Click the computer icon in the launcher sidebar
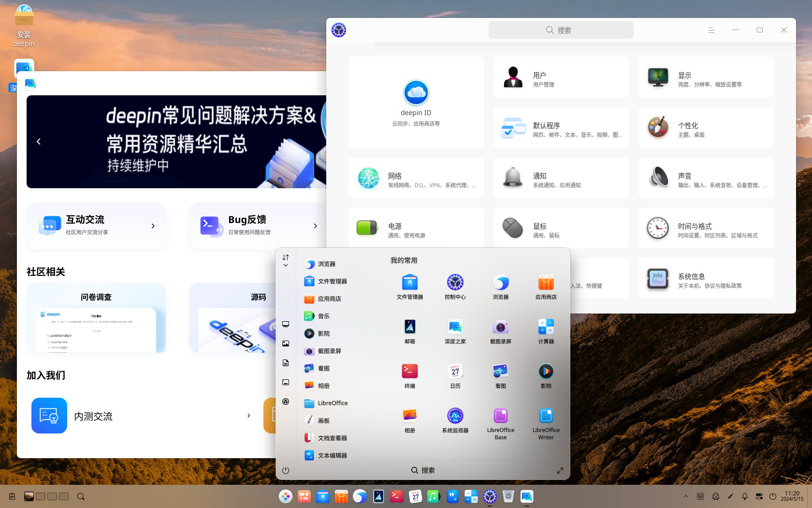This screenshot has height=508, width=812. [x=286, y=324]
